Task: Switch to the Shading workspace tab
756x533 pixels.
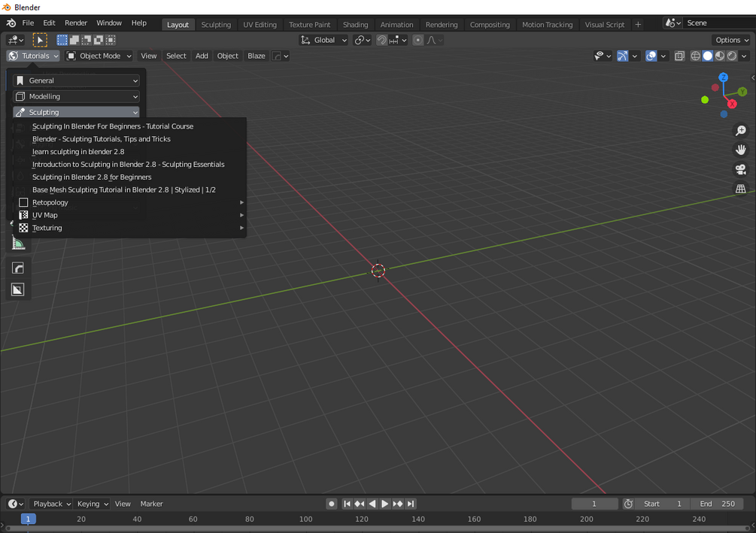Action: click(x=355, y=25)
